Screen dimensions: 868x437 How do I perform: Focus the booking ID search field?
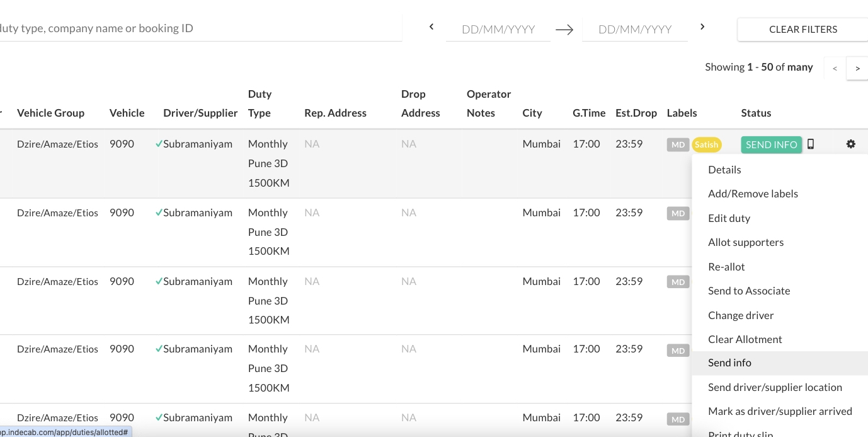click(x=189, y=28)
